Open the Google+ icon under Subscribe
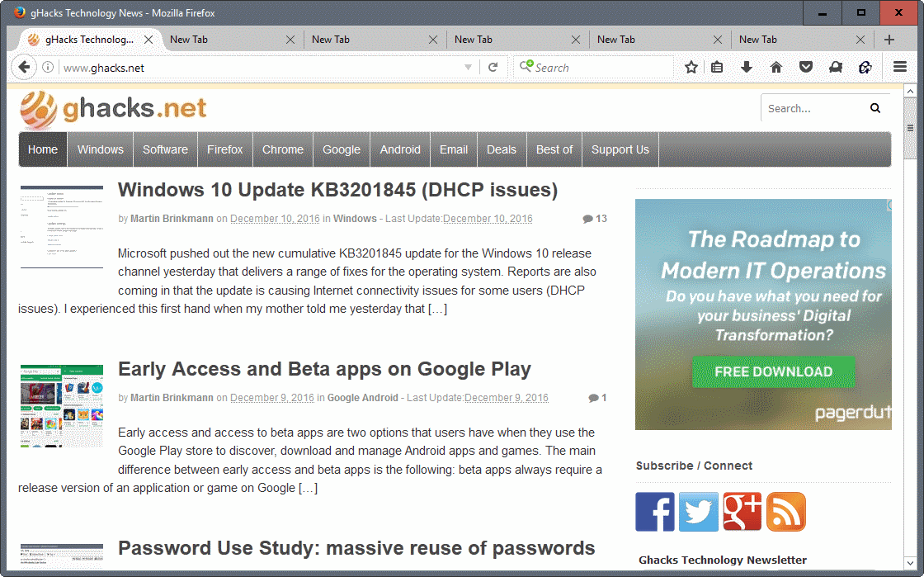924x577 pixels. click(742, 512)
